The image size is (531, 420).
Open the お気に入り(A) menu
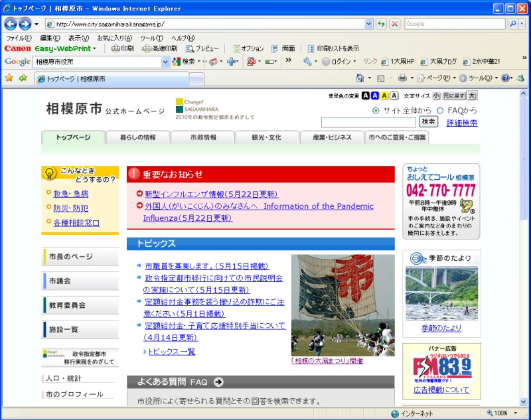(114, 38)
